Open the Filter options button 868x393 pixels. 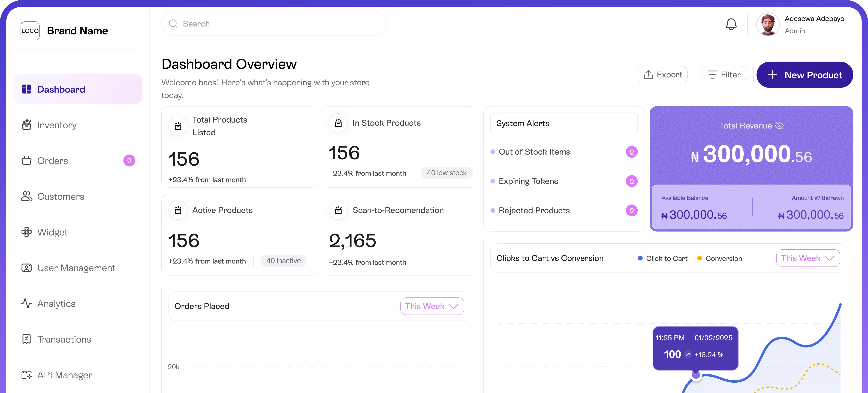724,75
